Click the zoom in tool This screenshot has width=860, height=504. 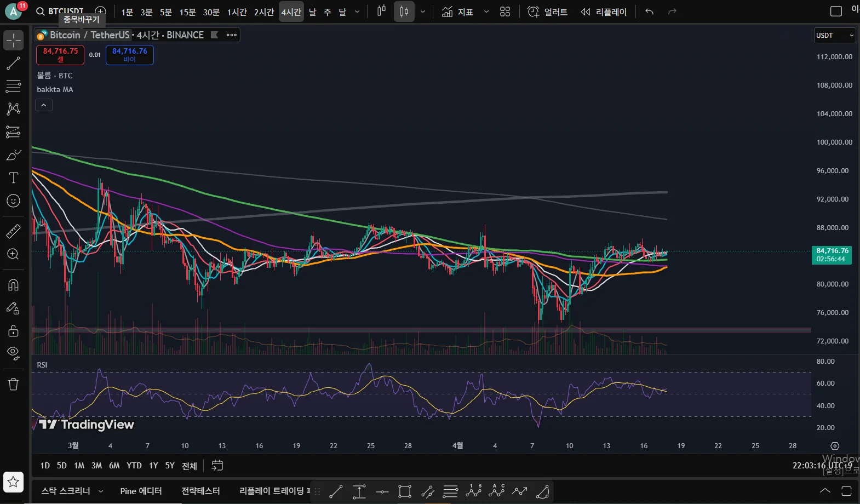13,254
